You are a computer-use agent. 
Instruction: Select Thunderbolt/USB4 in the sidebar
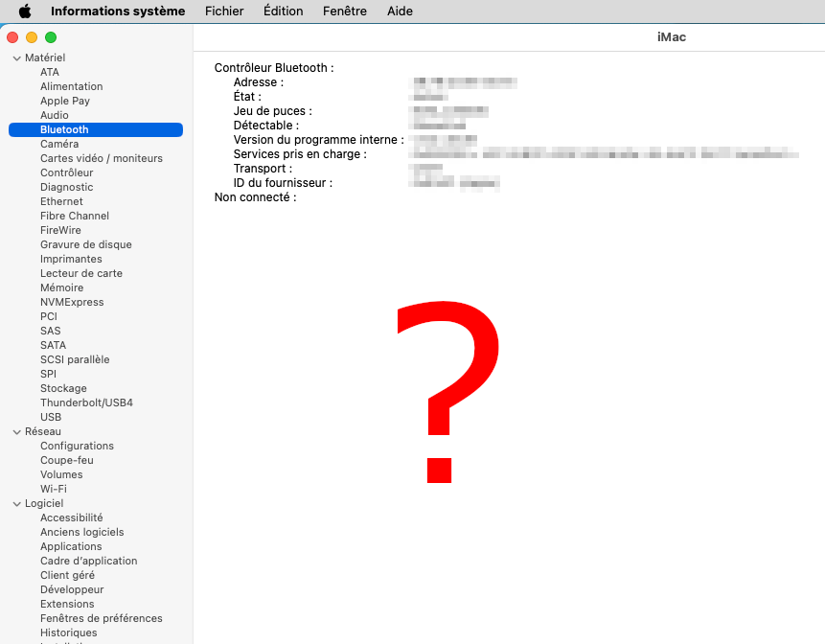click(x=87, y=402)
